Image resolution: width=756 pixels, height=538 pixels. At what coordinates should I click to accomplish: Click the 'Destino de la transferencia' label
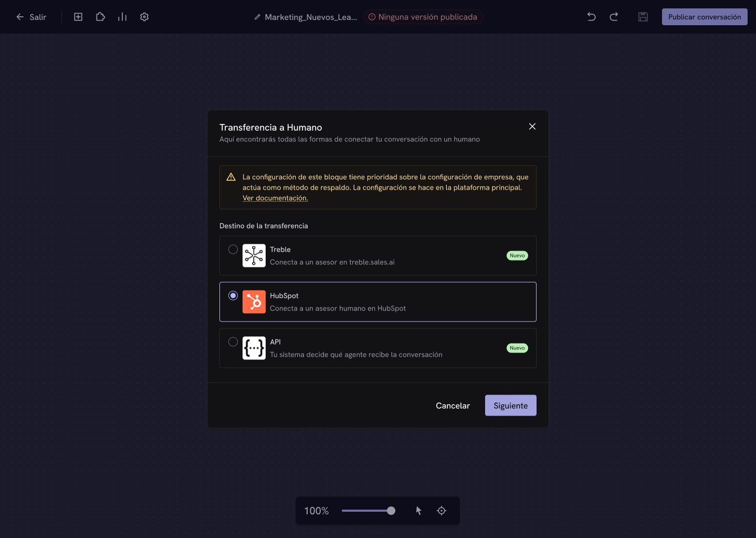[264, 226]
